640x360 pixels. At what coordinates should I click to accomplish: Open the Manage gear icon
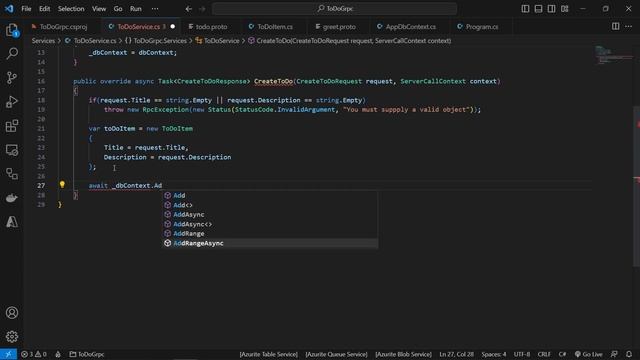click(12, 336)
